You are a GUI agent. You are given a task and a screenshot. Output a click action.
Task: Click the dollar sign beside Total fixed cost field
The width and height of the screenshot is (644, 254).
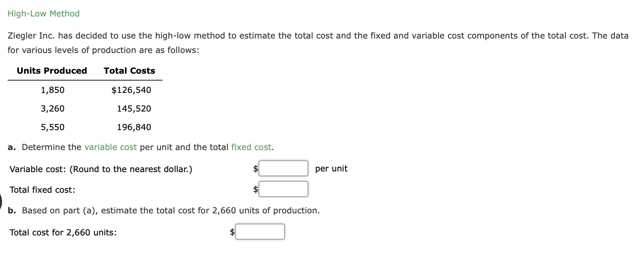255,189
